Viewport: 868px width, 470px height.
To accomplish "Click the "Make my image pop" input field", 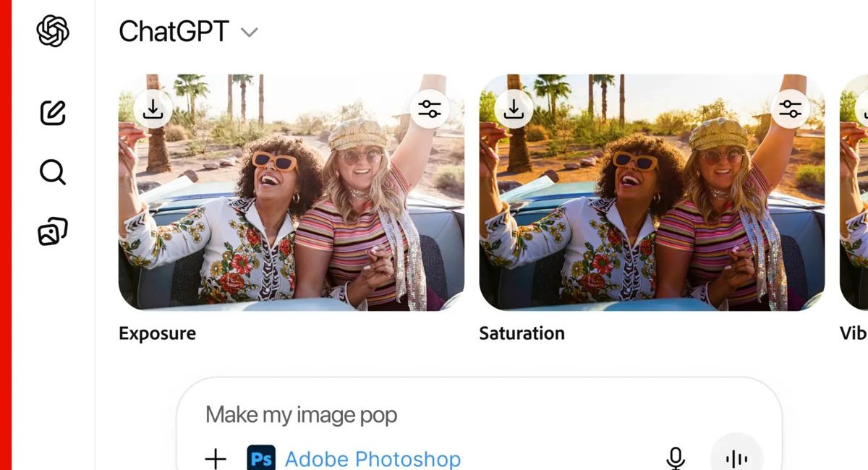I will click(x=302, y=414).
